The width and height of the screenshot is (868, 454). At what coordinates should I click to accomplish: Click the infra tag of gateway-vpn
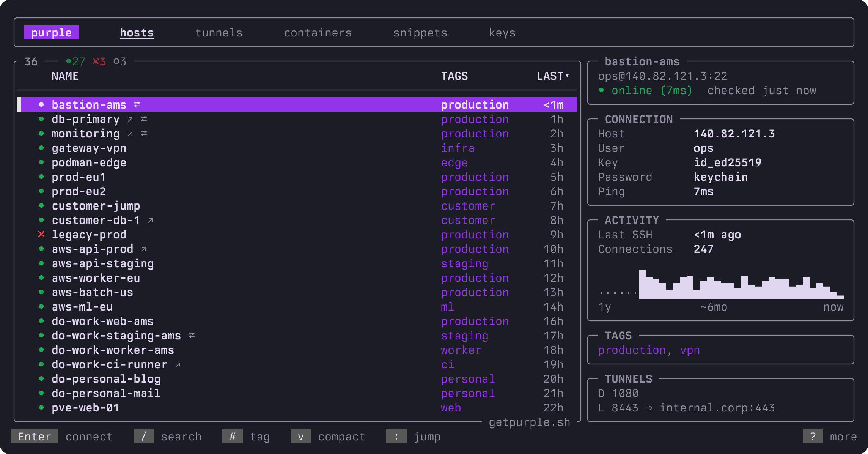point(458,148)
